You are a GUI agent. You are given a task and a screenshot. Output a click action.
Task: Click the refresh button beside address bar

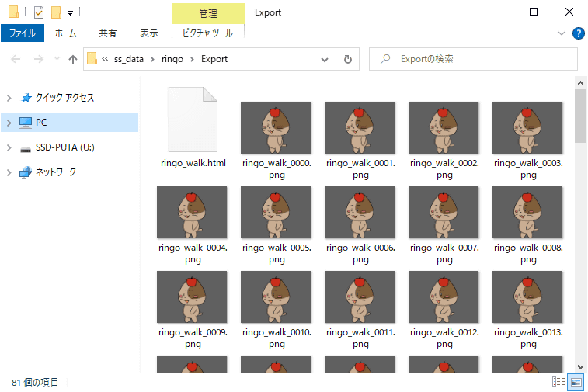click(x=348, y=59)
